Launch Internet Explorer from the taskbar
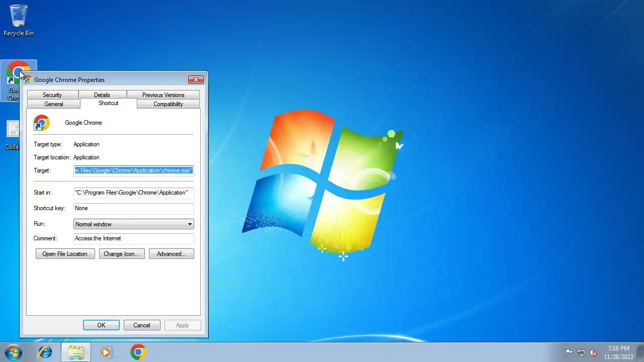The height and width of the screenshot is (362, 644). pyautogui.click(x=45, y=352)
